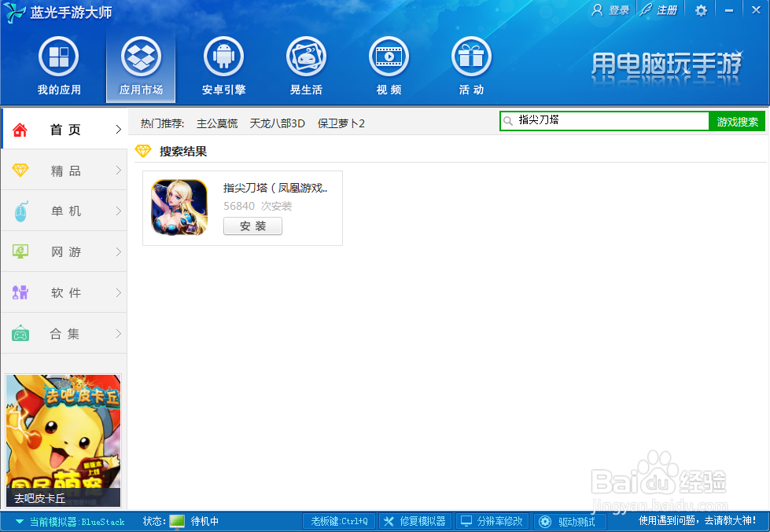Click the monitor icon beside 网游

[x=20, y=251]
